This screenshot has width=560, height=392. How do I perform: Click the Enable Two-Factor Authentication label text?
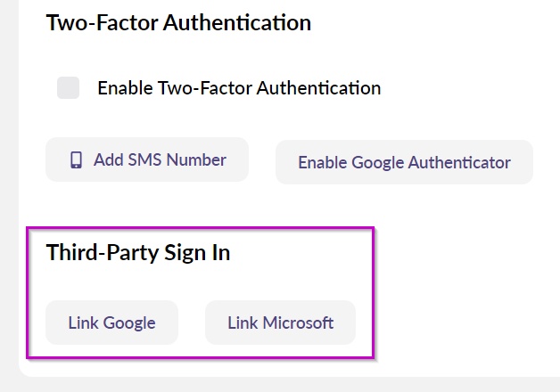(x=239, y=87)
